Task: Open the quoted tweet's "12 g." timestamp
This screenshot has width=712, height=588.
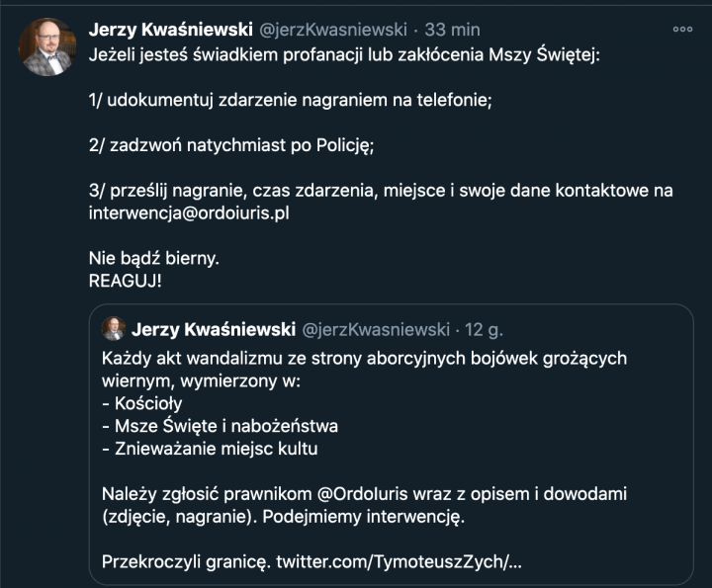Action: click(x=483, y=328)
